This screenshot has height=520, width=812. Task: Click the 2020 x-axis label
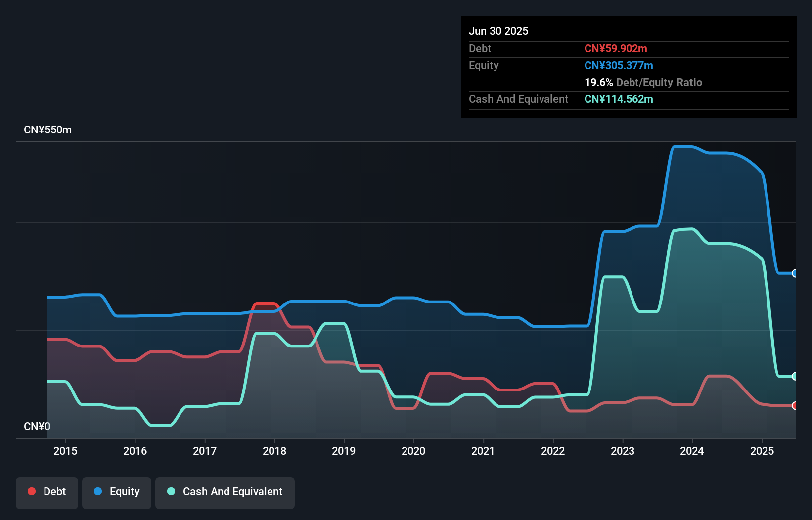[413, 451]
